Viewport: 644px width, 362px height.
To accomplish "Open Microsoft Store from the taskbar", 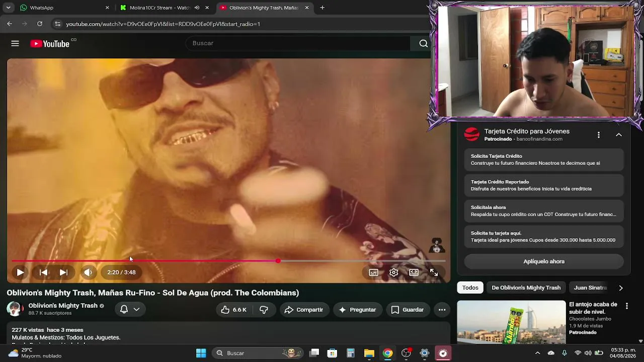I will coord(332,353).
